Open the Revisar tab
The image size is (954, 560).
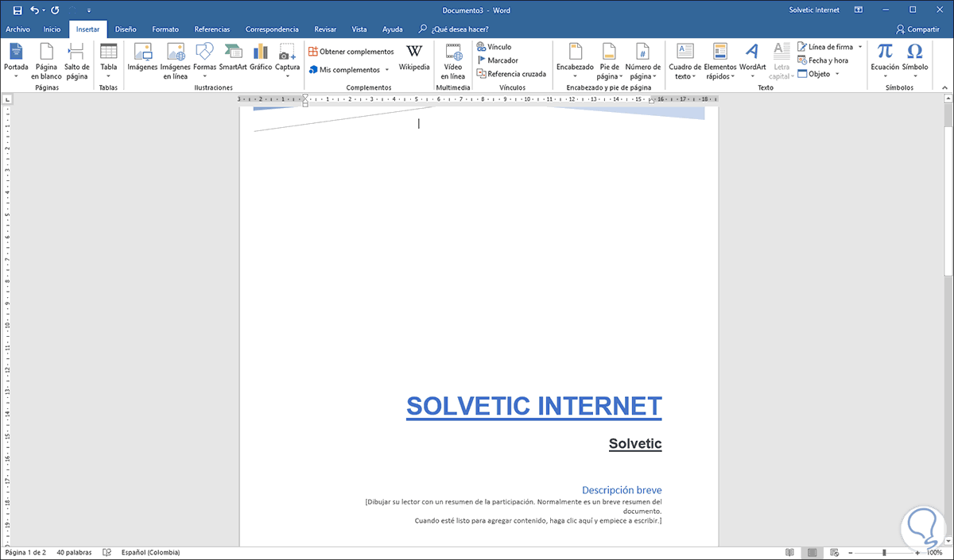point(325,29)
